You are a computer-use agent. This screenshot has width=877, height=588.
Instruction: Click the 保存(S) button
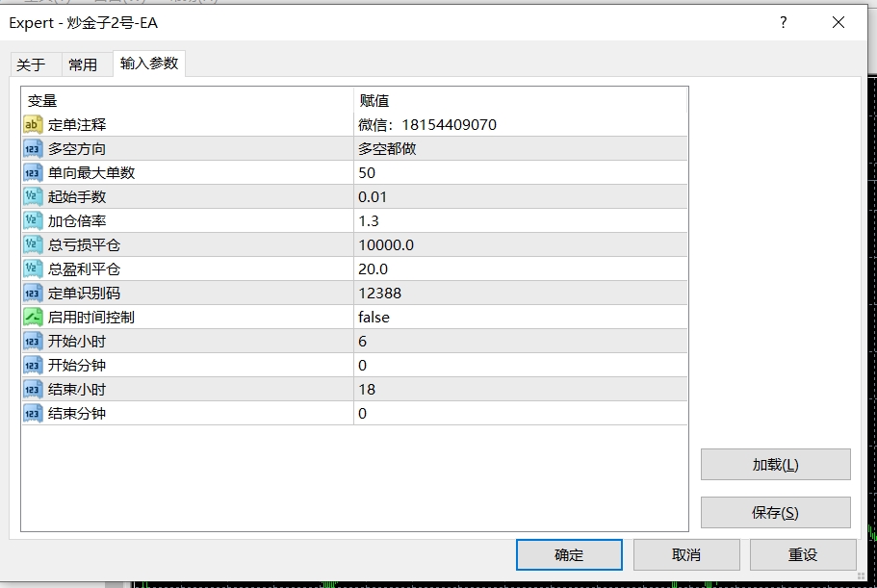coord(775,512)
